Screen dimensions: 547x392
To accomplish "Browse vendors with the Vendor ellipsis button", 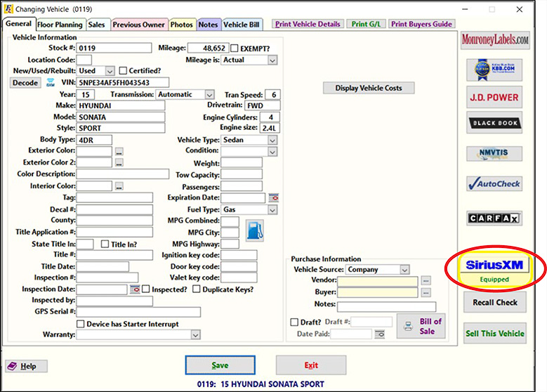I will (x=426, y=280).
